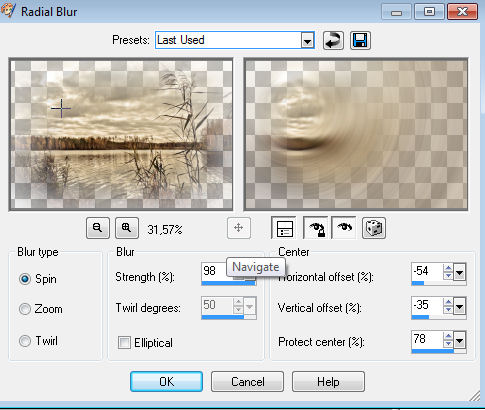The image size is (485, 410).
Task: Randomize parameters with the dice icon
Action: point(374,228)
